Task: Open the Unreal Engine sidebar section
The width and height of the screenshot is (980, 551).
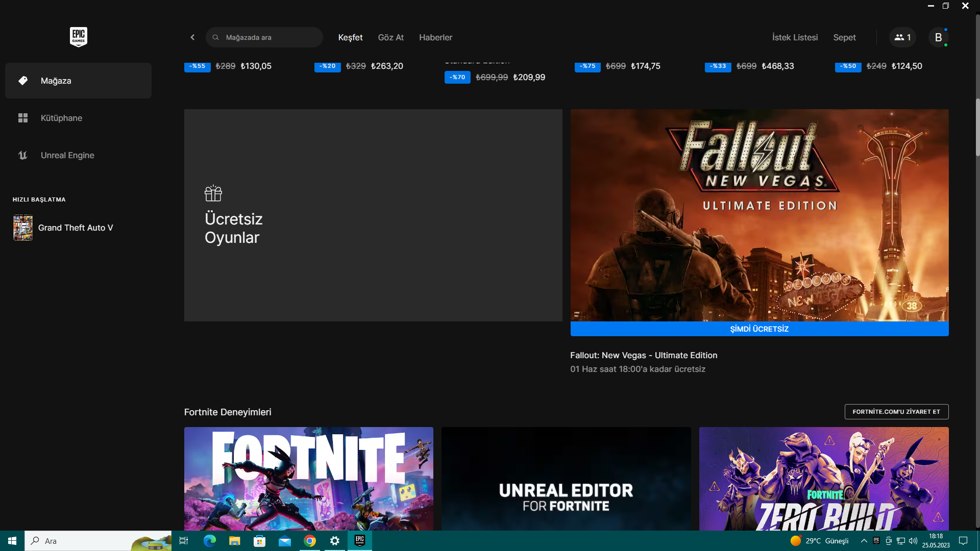Action: 67,155
